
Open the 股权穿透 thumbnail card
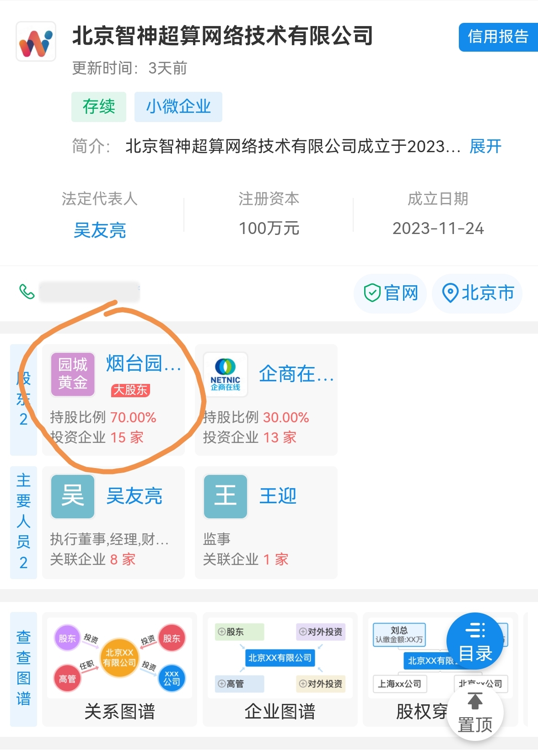coord(440,669)
